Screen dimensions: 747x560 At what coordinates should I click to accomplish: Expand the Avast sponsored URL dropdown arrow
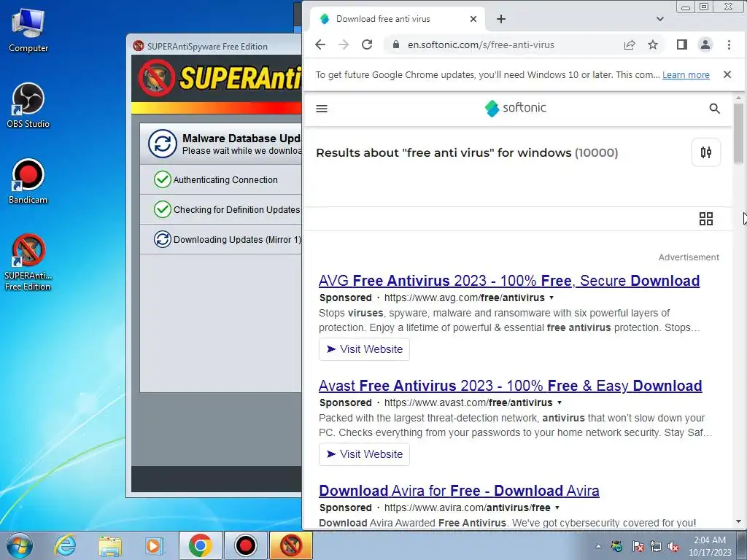click(560, 402)
